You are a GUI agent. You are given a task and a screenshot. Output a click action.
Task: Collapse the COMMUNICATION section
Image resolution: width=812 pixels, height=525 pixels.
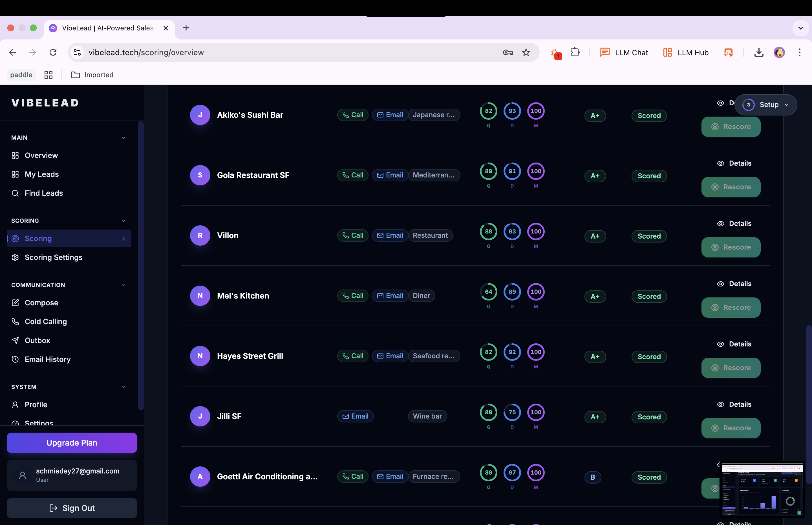pyautogui.click(x=123, y=285)
